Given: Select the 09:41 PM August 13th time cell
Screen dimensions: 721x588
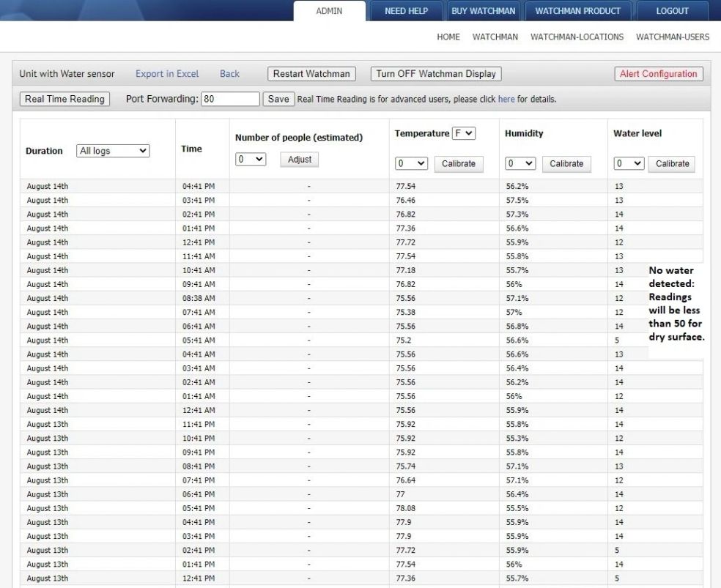Looking at the screenshot, I should click(199, 453).
